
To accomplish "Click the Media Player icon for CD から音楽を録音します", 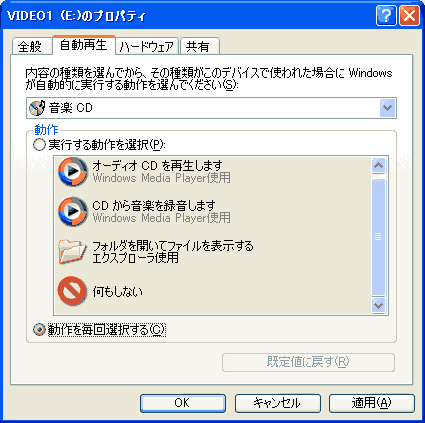I will pyautogui.click(x=73, y=211).
